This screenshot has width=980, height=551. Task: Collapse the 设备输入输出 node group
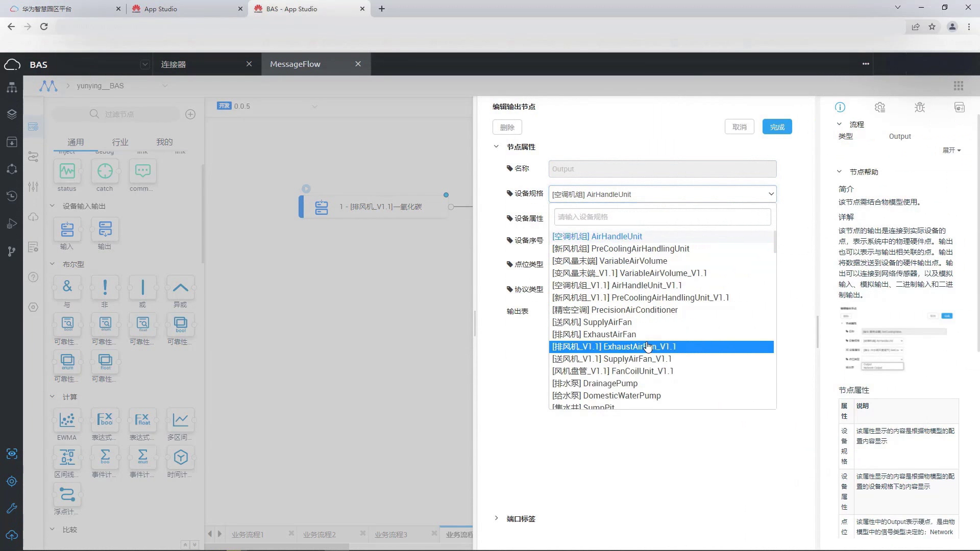pyautogui.click(x=52, y=206)
